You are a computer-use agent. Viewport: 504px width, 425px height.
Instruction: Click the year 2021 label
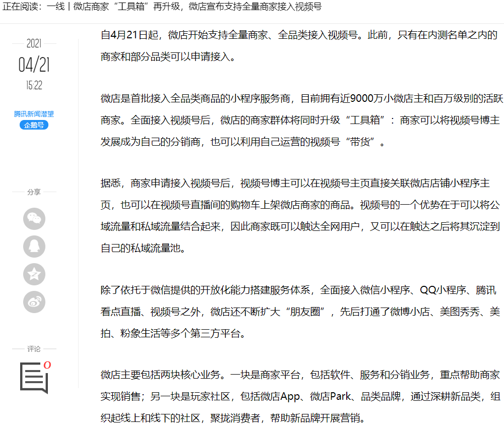pyautogui.click(x=34, y=43)
